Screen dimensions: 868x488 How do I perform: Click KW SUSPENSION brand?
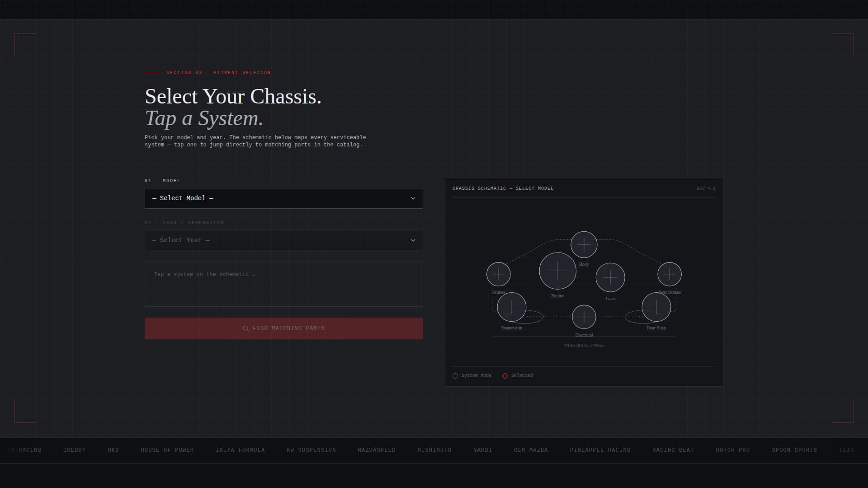(311, 450)
